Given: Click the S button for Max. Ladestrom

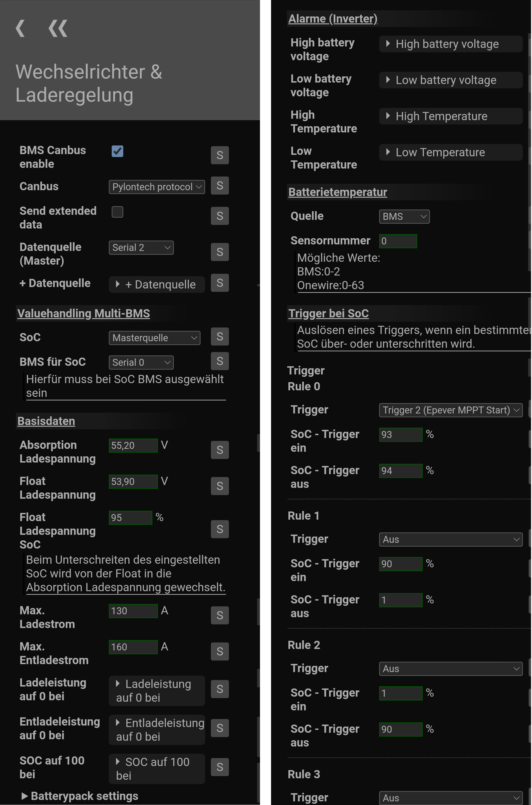Looking at the screenshot, I should click(220, 615).
